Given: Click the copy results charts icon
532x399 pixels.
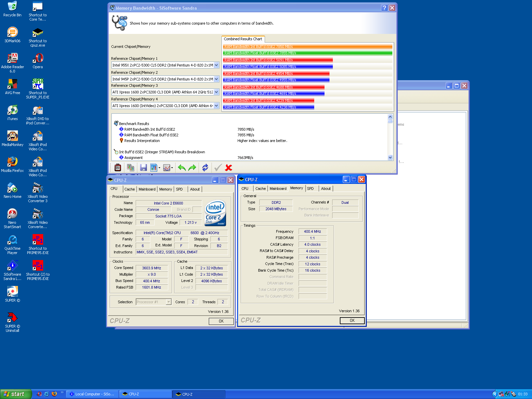Looking at the screenshot, I should [131, 168].
